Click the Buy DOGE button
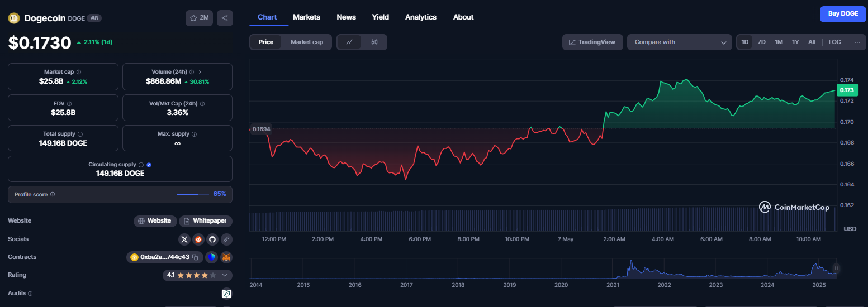 click(843, 14)
